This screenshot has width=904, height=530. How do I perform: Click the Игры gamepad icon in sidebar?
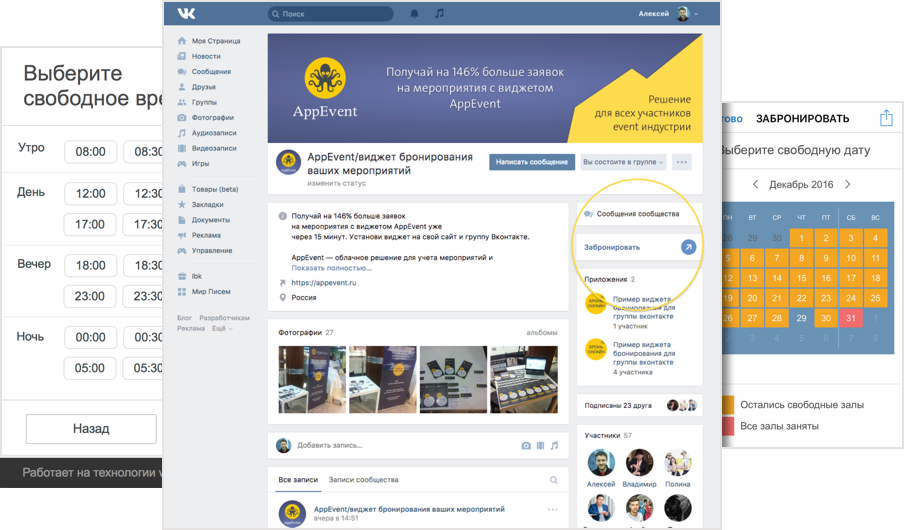click(x=182, y=163)
